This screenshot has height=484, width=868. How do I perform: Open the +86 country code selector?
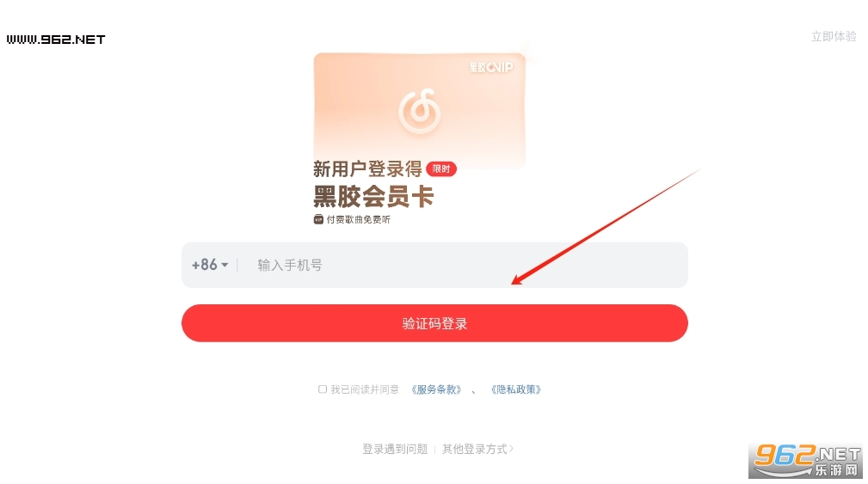pos(210,265)
